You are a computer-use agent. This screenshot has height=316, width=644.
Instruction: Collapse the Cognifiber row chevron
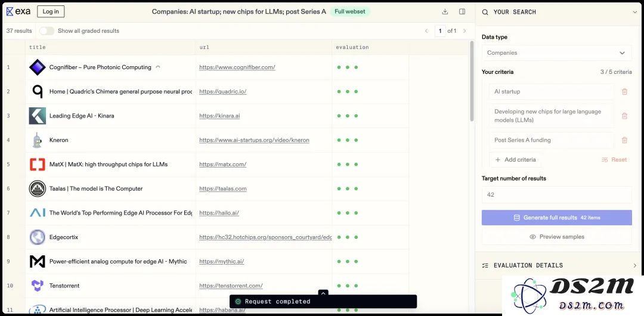[158, 67]
